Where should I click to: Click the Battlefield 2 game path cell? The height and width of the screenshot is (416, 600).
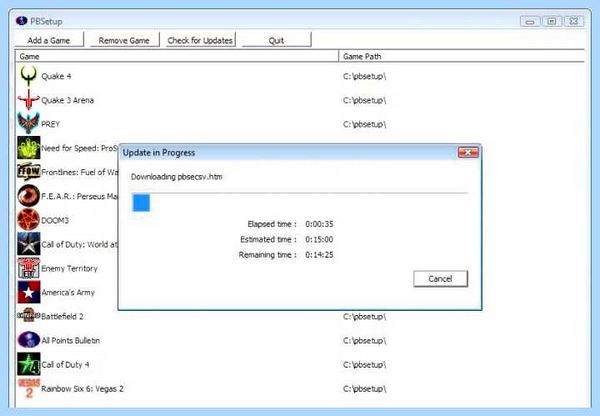pos(364,316)
